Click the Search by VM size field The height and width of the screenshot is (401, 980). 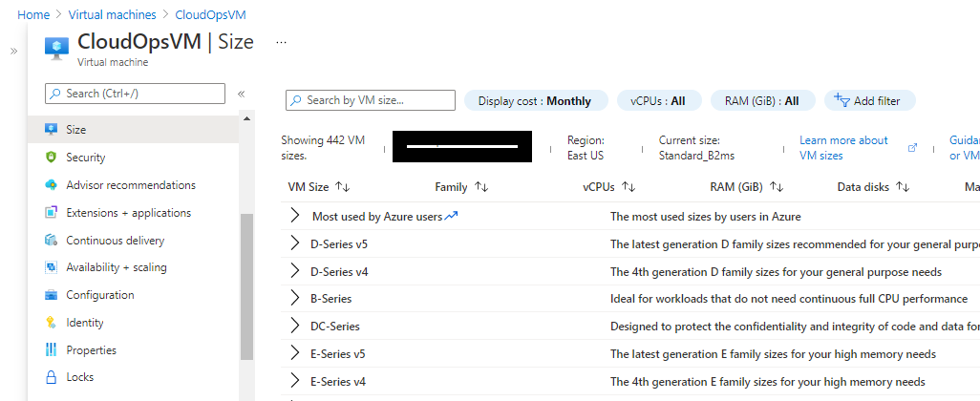point(371,100)
